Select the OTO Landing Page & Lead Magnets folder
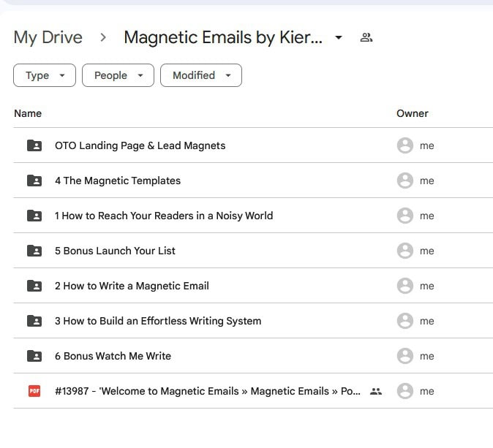Screen dimensions: 493x448 point(140,145)
